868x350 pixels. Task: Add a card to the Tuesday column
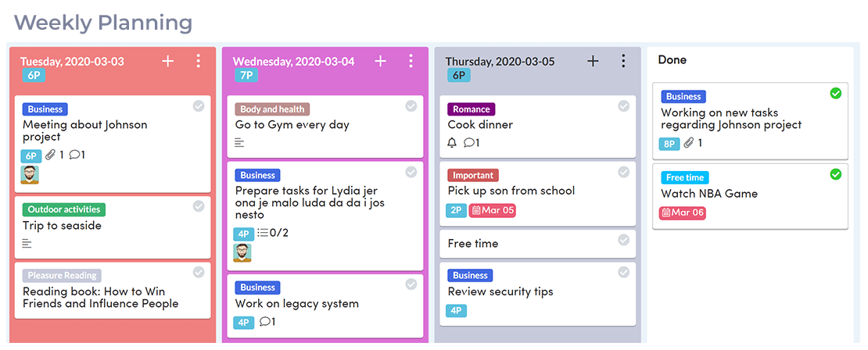pyautogui.click(x=167, y=61)
